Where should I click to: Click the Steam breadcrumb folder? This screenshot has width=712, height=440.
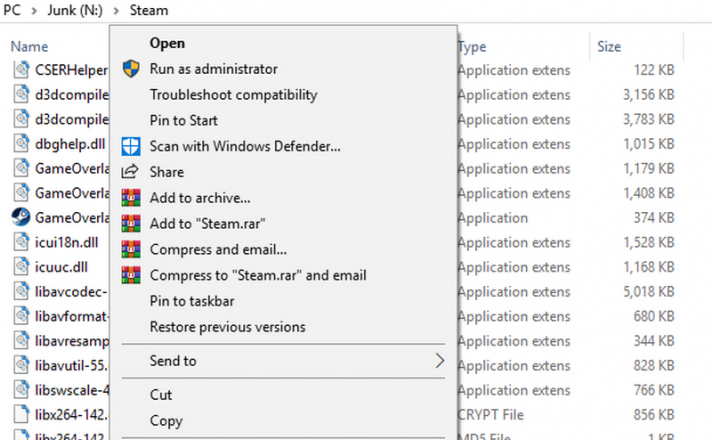coord(149,10)
